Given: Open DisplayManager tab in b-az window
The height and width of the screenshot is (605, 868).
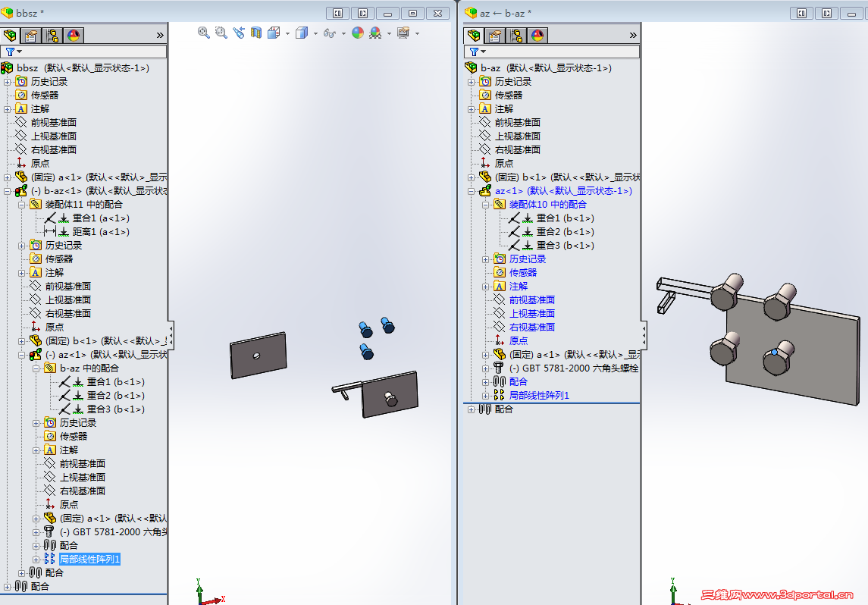Looking at the screenshot, I should point(537,36).
